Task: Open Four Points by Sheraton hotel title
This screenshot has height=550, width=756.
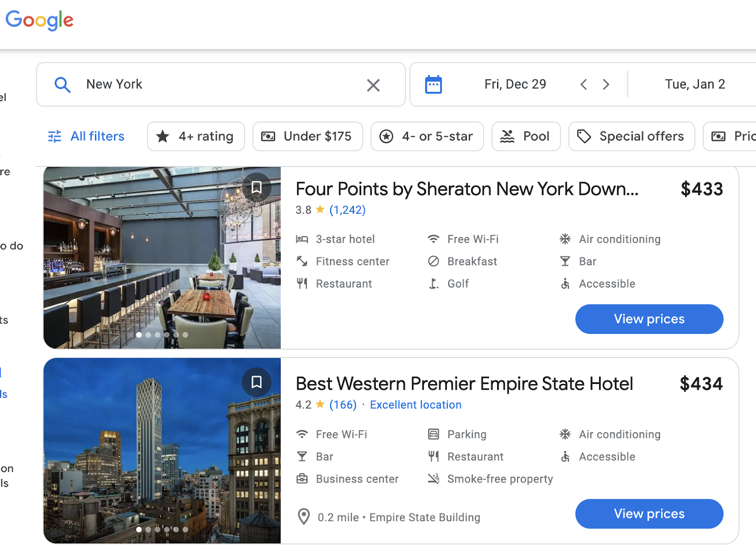Action: tap(467, 189)
